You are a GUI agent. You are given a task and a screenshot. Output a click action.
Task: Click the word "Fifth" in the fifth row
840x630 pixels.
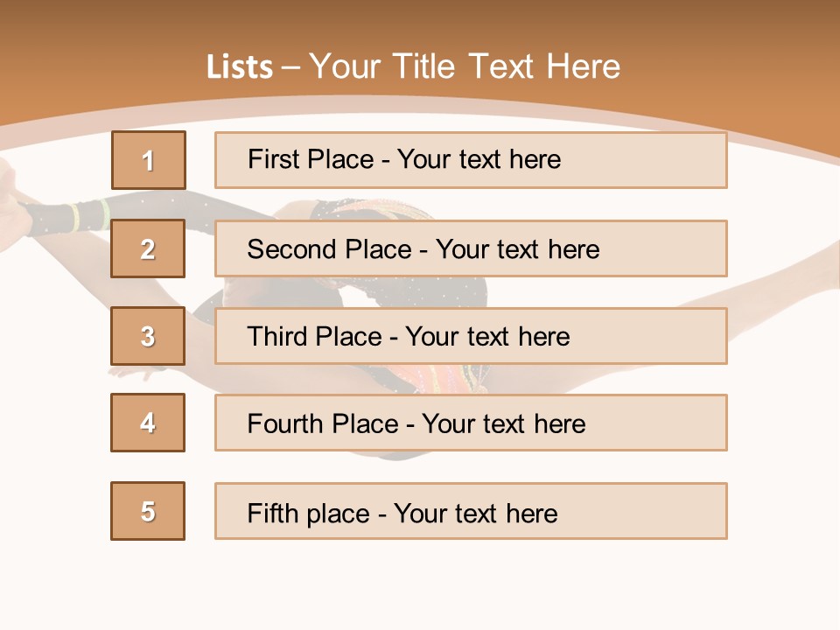(x=273, y=513)
